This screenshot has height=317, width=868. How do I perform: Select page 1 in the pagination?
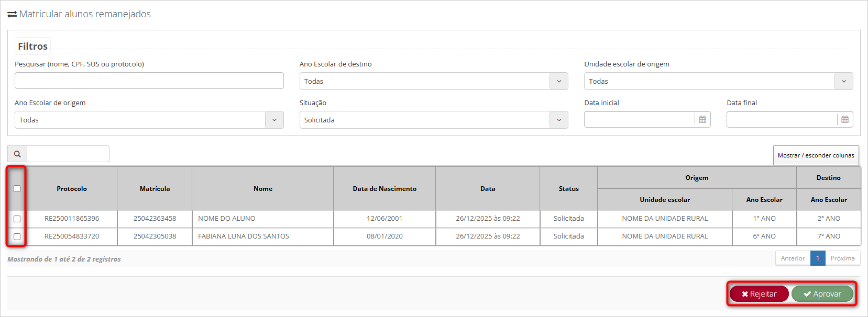pos(817,258)
